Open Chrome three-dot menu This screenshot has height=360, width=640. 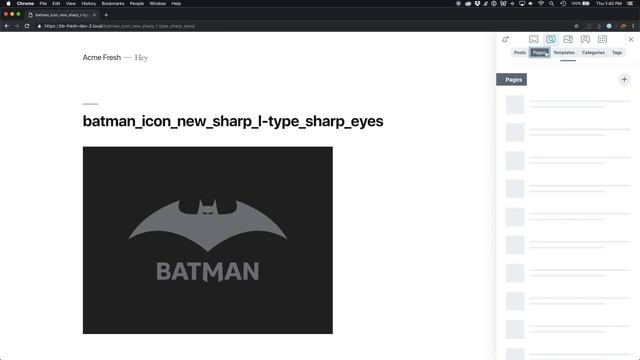pyautogui.click(x=633, y=26)
